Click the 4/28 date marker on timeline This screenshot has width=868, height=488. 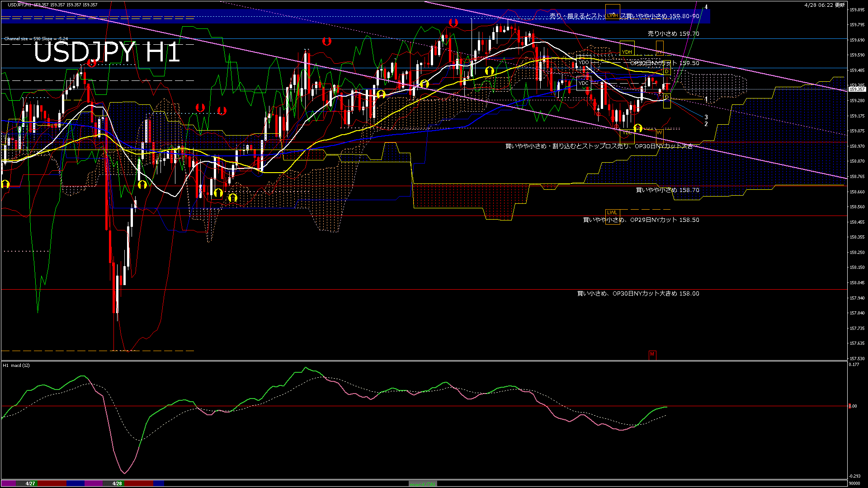click(117, 483)
